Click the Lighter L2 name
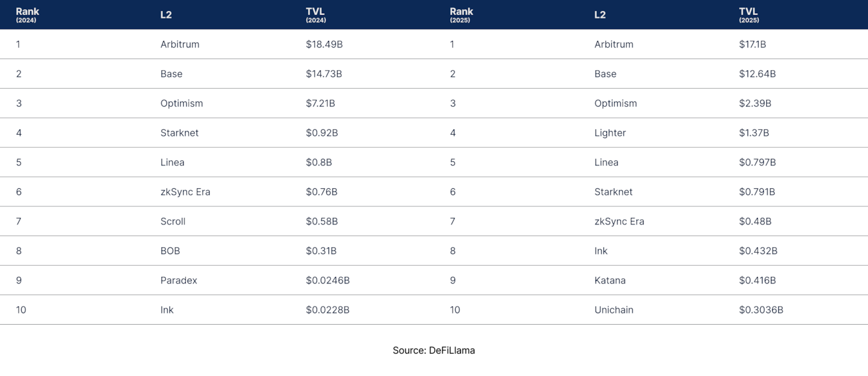The width and height of the screenshot is (868, 376). tap(610, 133)
